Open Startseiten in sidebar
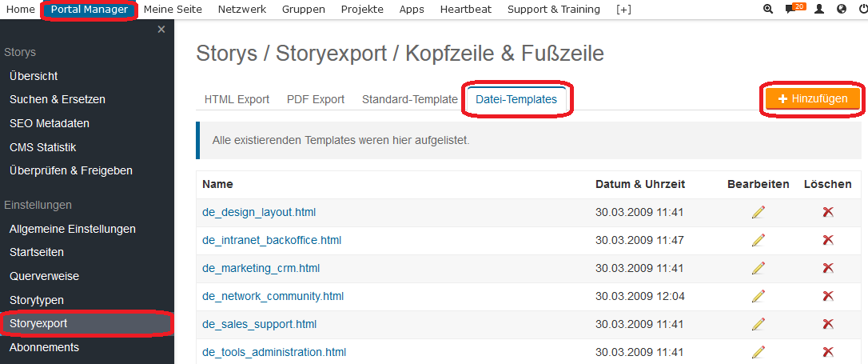This screenshot has height=364, width=868. [37, 252]
